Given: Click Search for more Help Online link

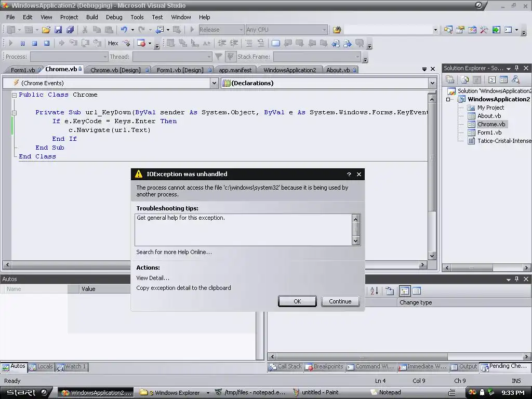Looking at the screenshot, I should [x=174, y=252].
